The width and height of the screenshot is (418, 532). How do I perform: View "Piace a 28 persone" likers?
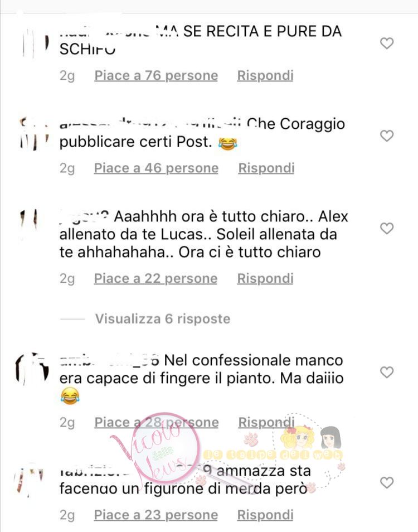coord(156,422)
